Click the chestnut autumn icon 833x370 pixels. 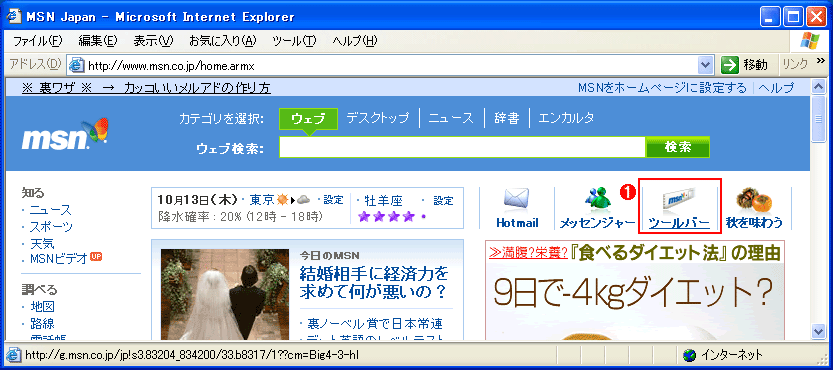tap(754, 200)
